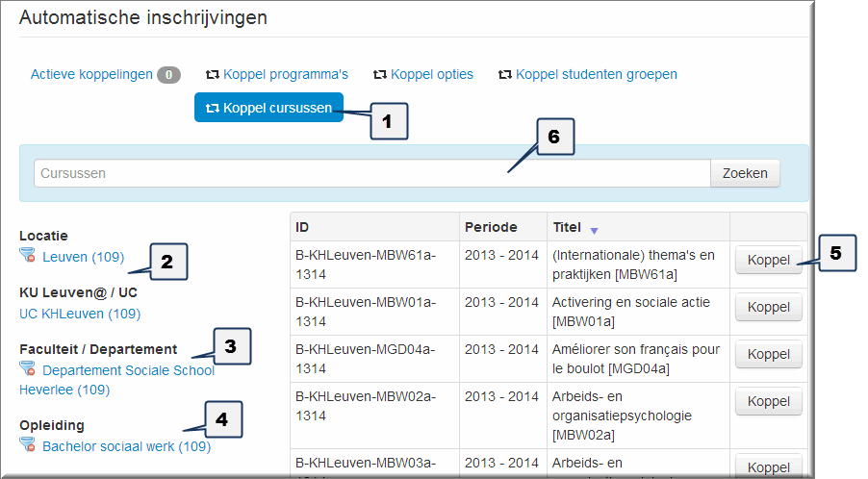Click the Automatische inschrijvingen page title

[x=143, y=17]
